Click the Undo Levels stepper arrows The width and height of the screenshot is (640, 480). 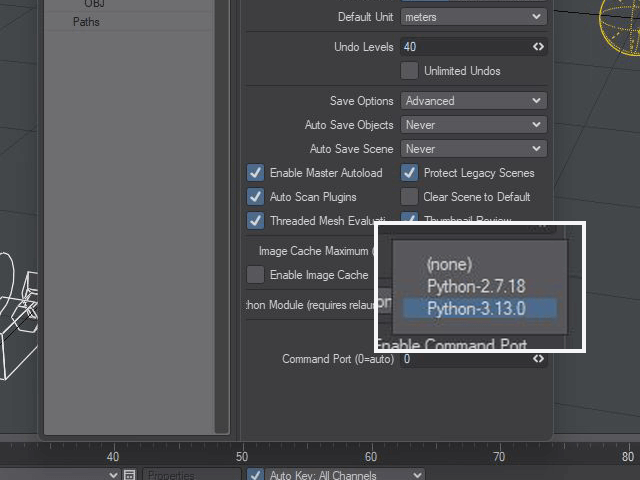[538, 47]
